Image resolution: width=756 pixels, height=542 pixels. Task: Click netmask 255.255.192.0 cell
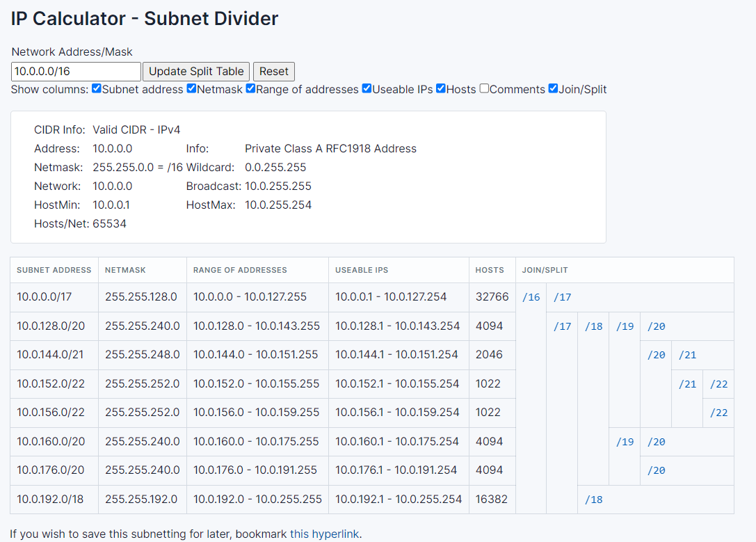pos(143,499)
